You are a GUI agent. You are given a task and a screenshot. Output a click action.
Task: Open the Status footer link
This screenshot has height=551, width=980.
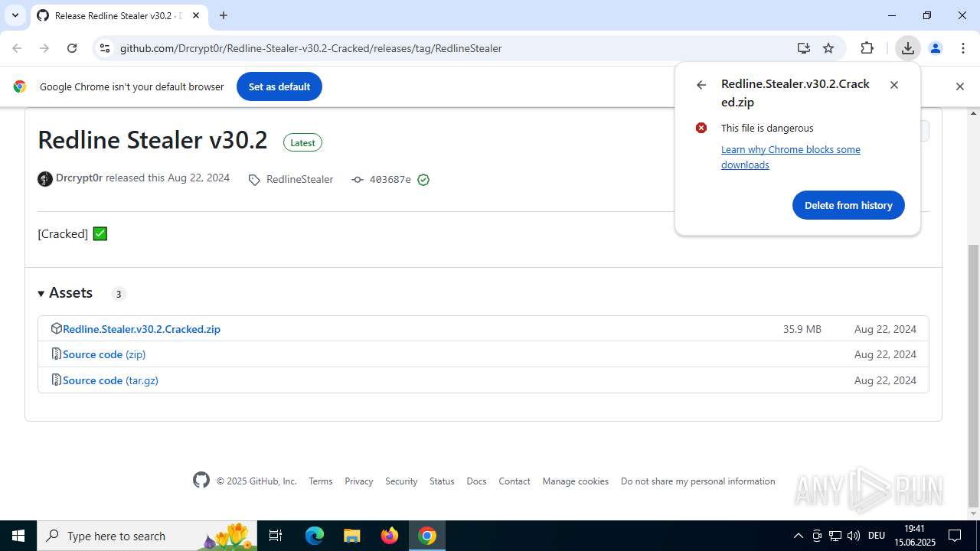tap(442, 481)
